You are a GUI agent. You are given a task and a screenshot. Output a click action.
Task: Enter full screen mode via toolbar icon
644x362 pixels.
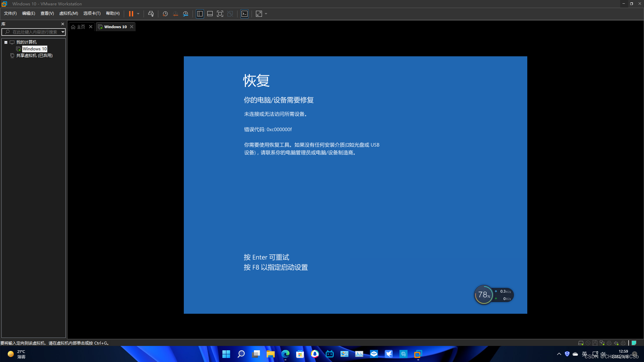220,14
